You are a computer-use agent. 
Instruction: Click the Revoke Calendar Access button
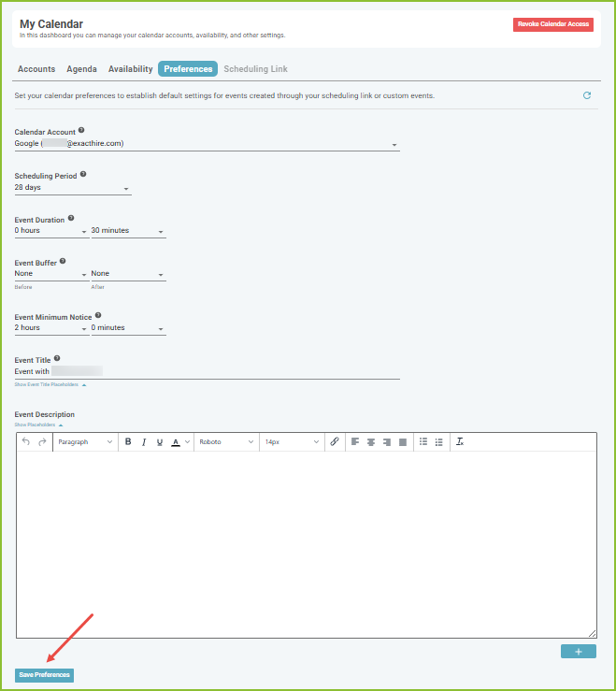(552, 24)
